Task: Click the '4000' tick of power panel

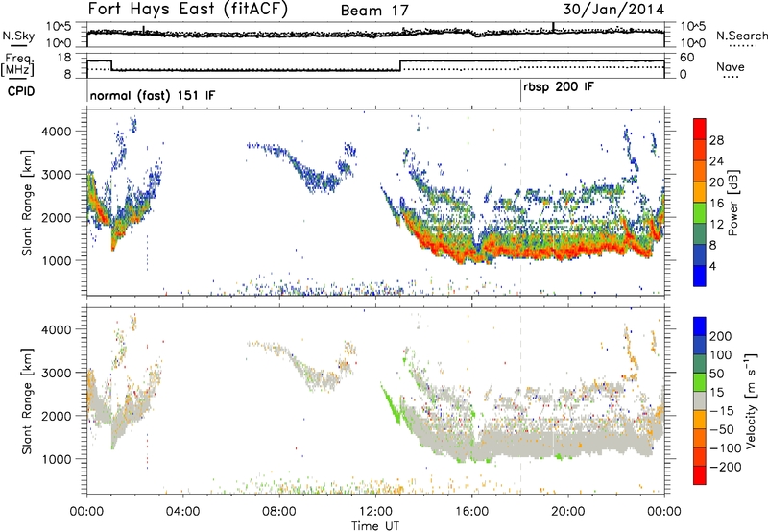Action: [x=56, y=132]
